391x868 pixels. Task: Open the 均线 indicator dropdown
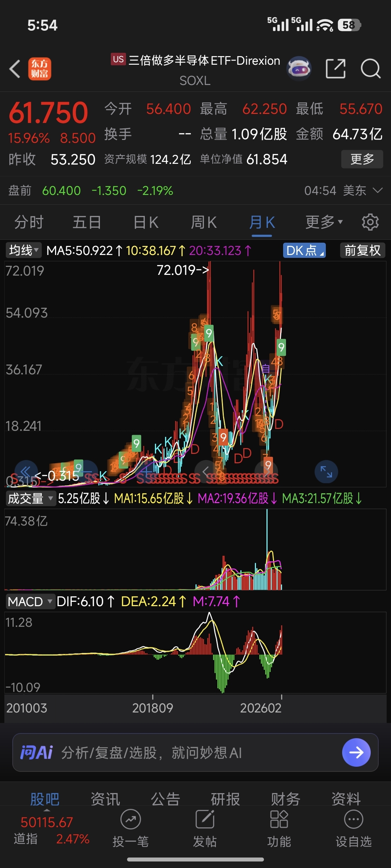24,250
